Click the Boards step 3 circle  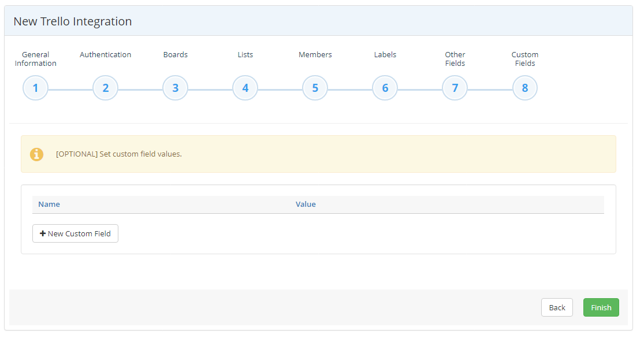(175, 88)
